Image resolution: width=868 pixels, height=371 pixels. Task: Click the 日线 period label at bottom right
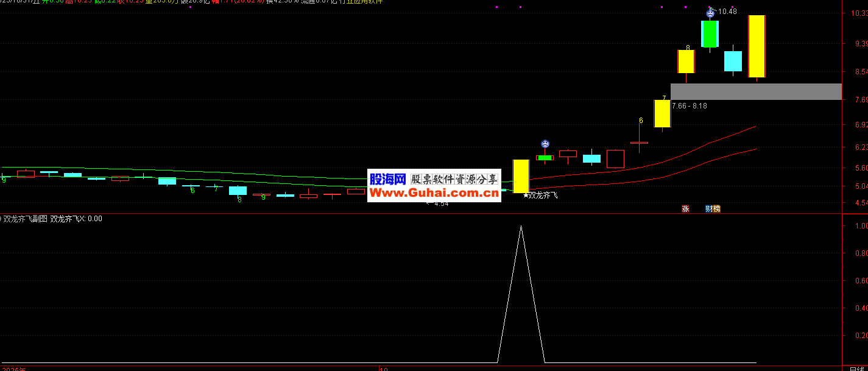(x=856, y=368)
